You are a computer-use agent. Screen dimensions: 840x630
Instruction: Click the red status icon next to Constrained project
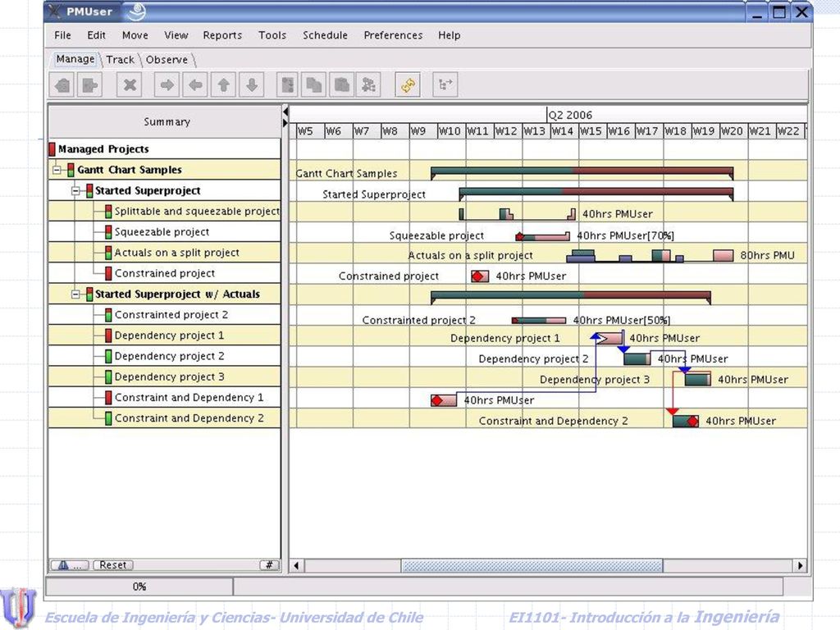[108, 273]
